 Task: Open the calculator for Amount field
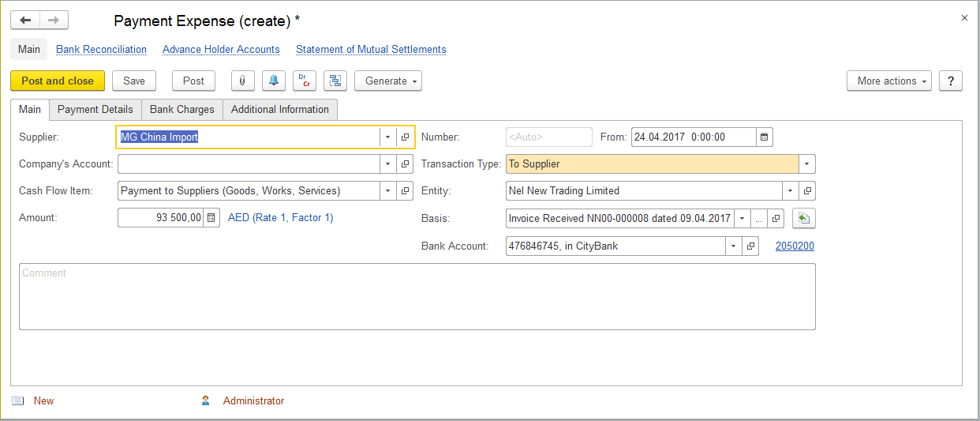[211, 218]
